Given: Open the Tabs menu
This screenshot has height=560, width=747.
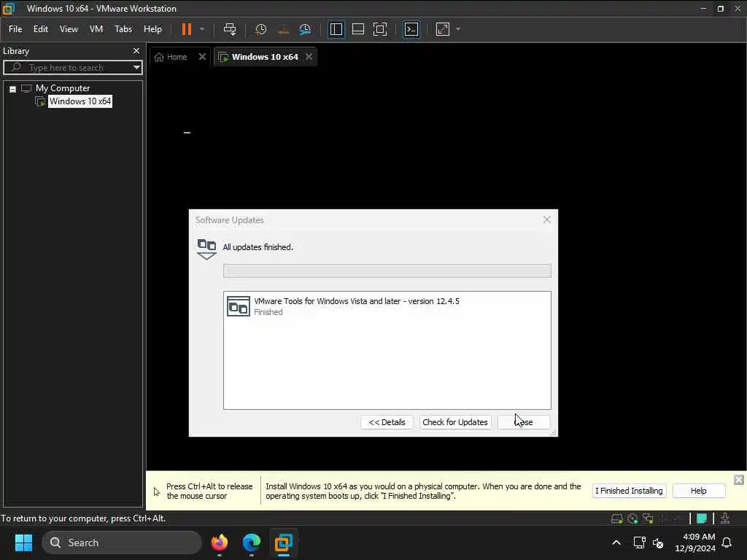Looking at the screenshot, I should pos(123,29).
